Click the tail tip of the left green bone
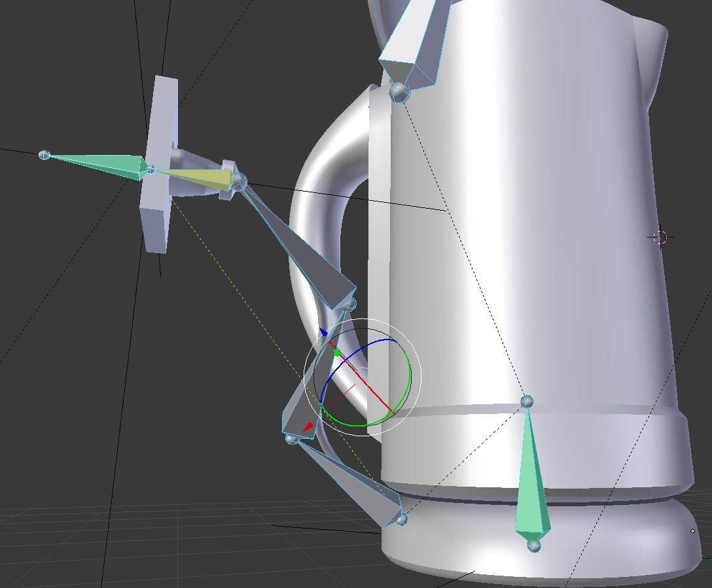 click(44, 155)
